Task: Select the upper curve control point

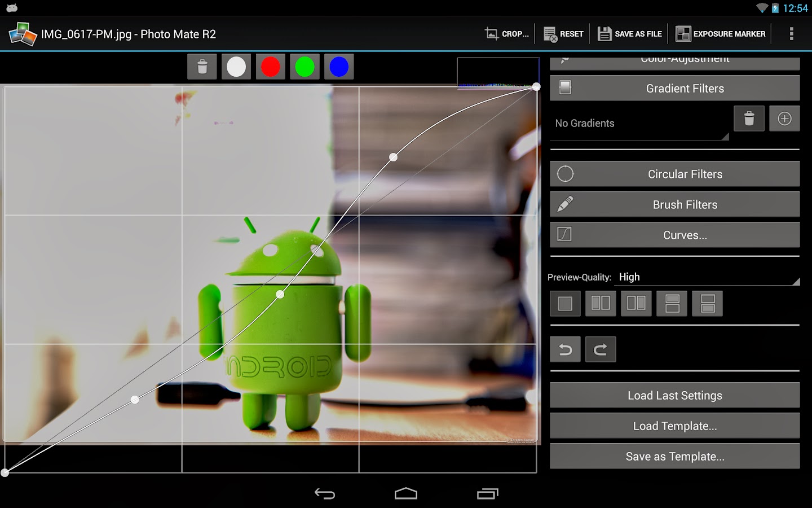Action: (394, 157)
